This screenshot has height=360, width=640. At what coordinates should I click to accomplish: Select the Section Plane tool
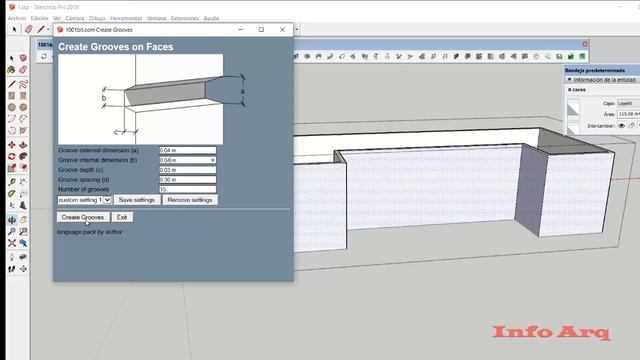[23, 269]
